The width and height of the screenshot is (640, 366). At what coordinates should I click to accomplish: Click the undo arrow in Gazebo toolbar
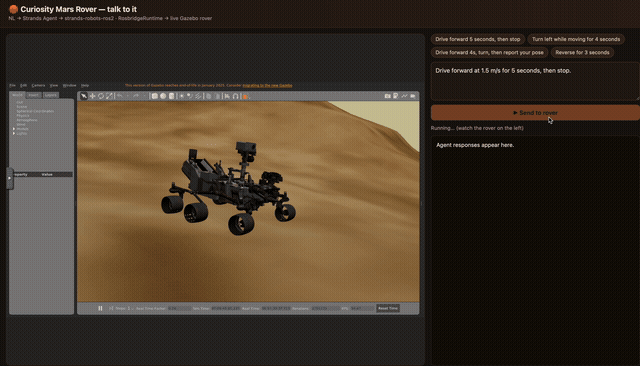(120, 96)
